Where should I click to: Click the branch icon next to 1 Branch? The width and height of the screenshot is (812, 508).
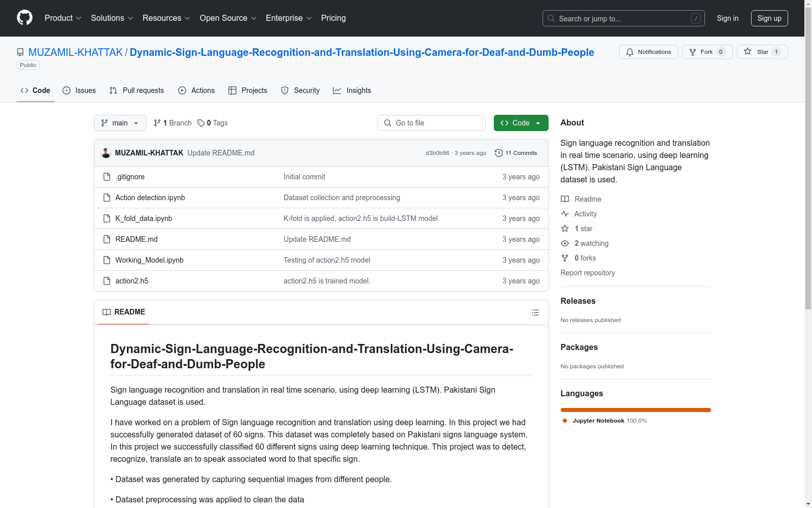point(157,123)
